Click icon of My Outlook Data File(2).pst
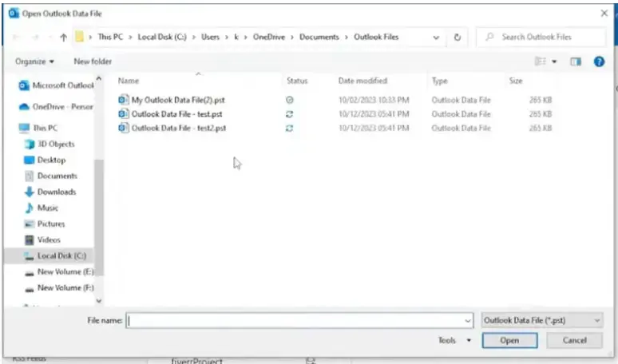The width and height of the screenshot is (618, 364). [x=124, y=100]
